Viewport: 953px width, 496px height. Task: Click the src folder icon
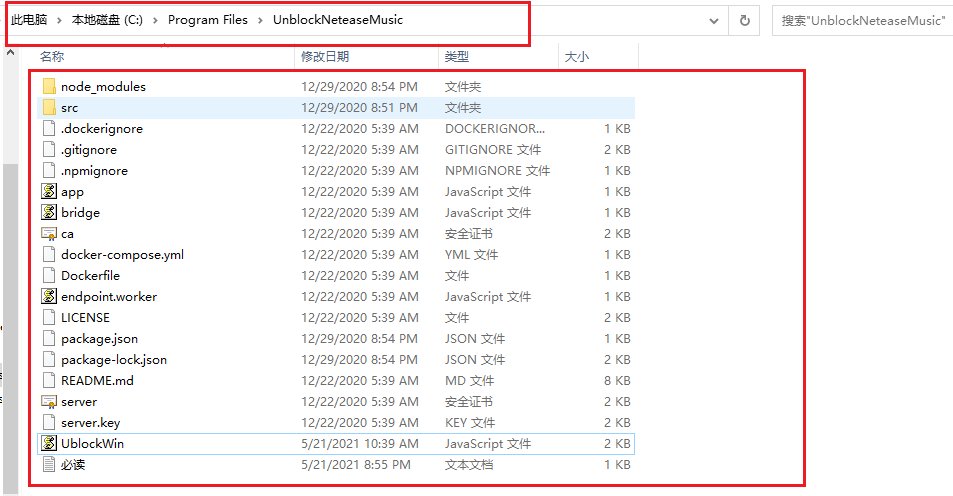pos(49,108)
